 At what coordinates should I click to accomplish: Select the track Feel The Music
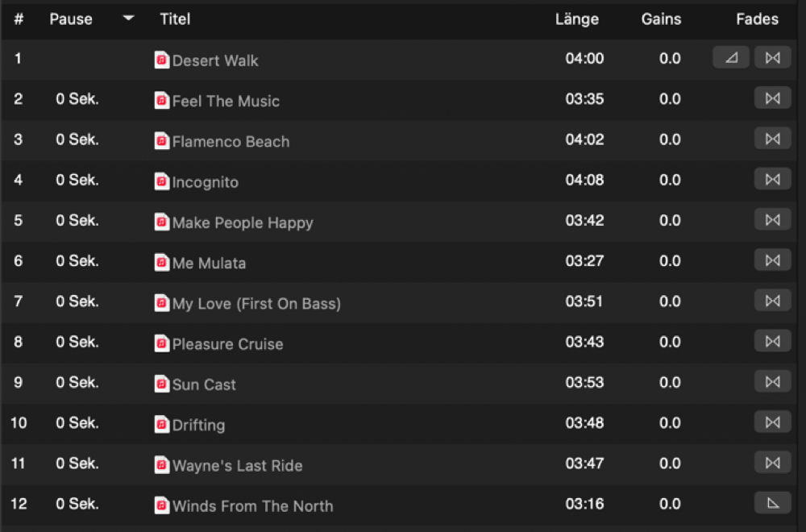(x=226, y=101)
